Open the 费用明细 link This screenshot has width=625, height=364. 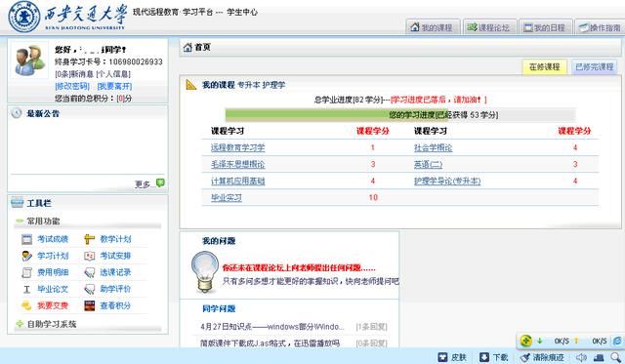(53, 272)
